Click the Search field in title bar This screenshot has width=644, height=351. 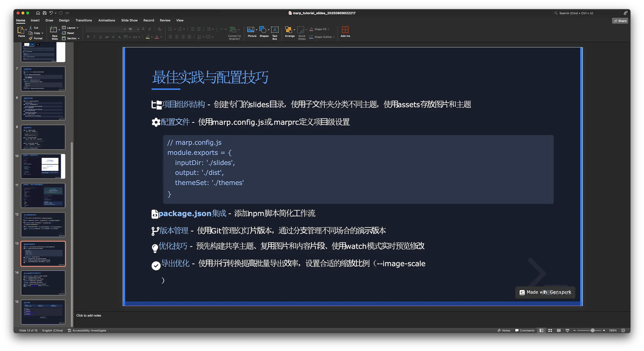pos(587,13)
